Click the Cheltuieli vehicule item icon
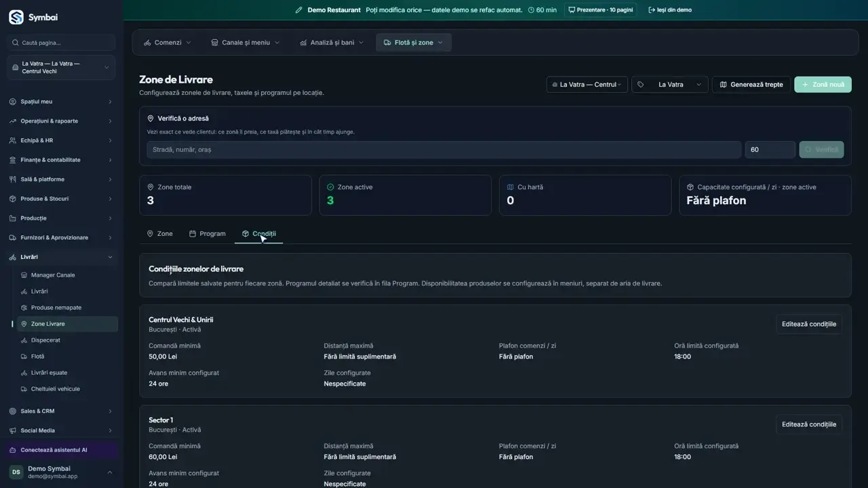Viewport: 868px width, 488px height. click(x=24, y=389)
